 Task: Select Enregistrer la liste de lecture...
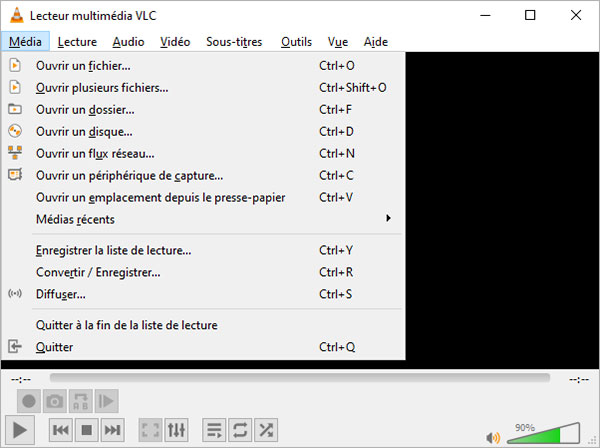203,250
